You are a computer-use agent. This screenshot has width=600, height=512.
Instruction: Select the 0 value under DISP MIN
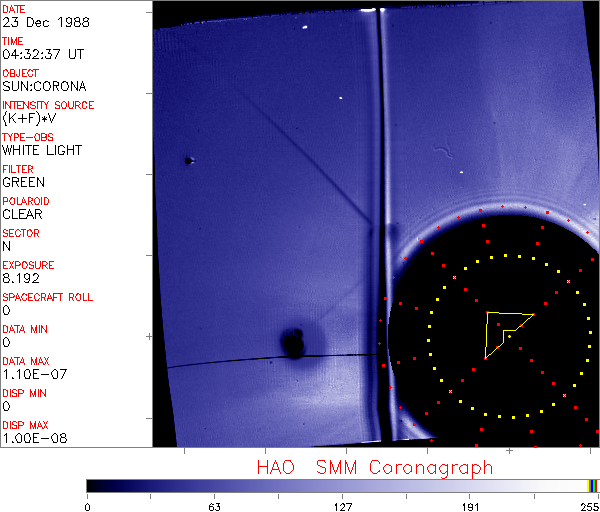pos(7,406)
